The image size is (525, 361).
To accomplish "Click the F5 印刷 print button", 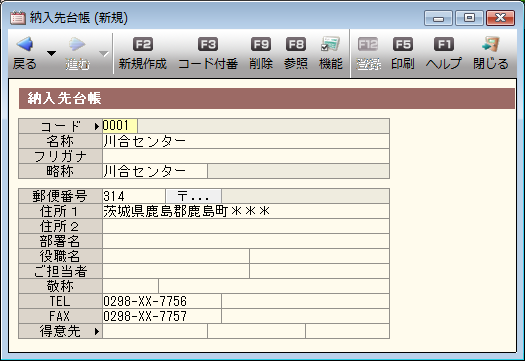I will click(x=403, y=54).
